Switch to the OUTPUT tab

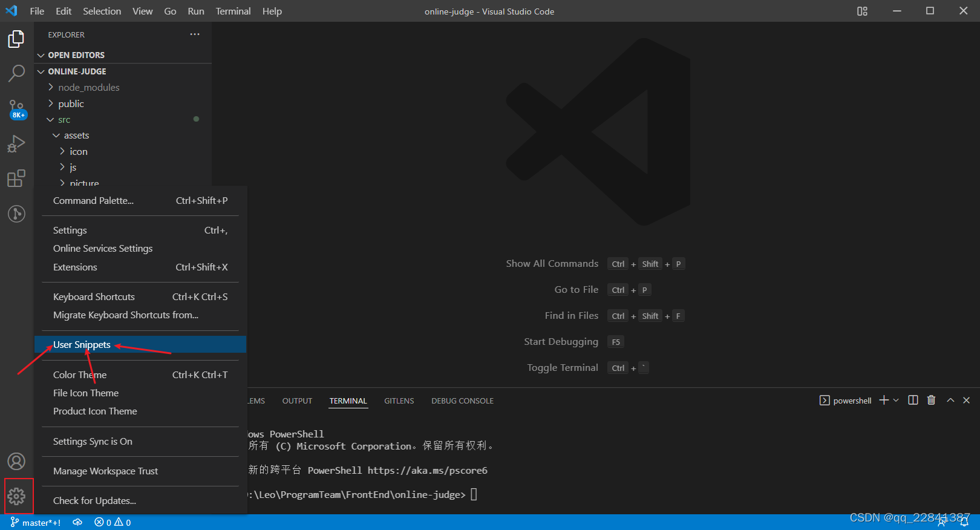[x=297, y=401]
